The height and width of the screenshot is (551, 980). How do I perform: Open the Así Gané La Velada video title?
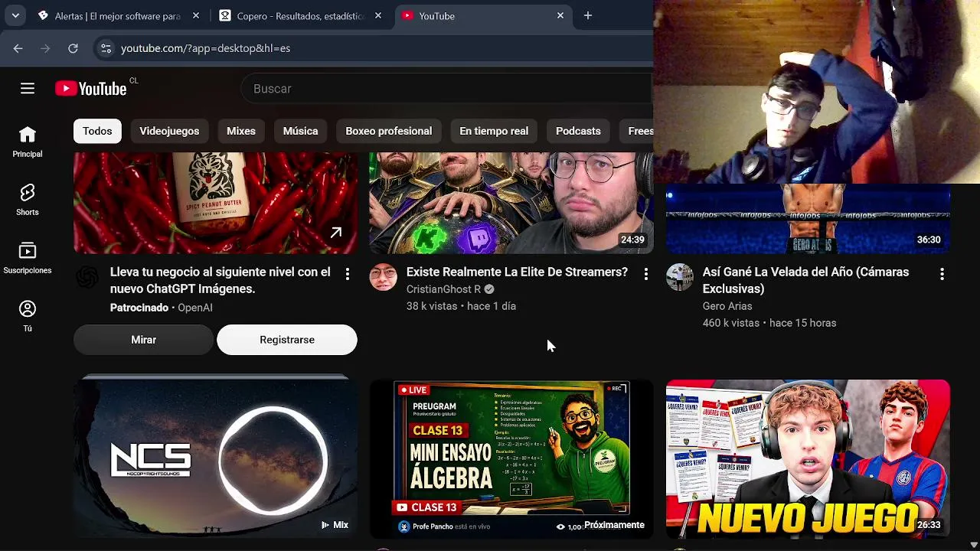coord(805,280)
